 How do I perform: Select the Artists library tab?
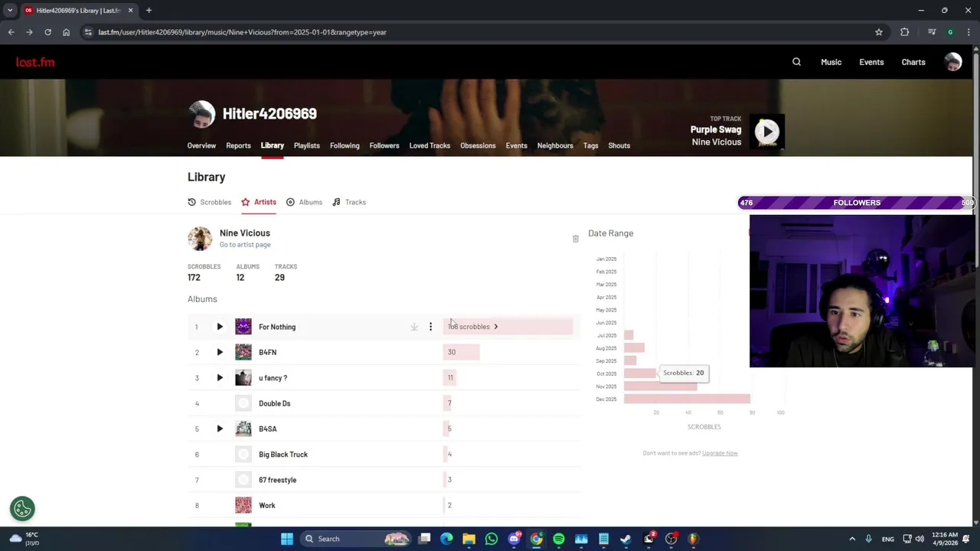point(259,202)
